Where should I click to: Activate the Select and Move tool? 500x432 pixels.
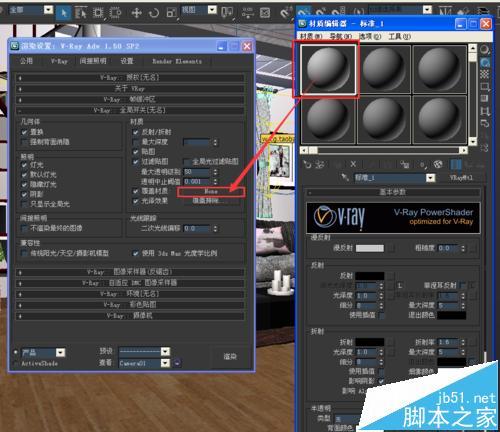coord(137,13)
